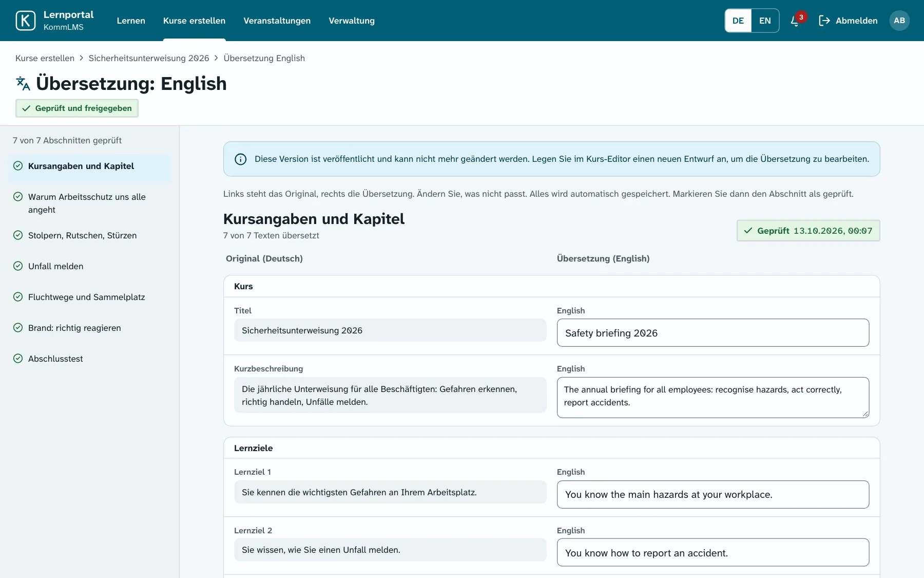Open Sicherheitsunterweisung 2026 breadcrumb
924x578 pixels.
[149, 58]
